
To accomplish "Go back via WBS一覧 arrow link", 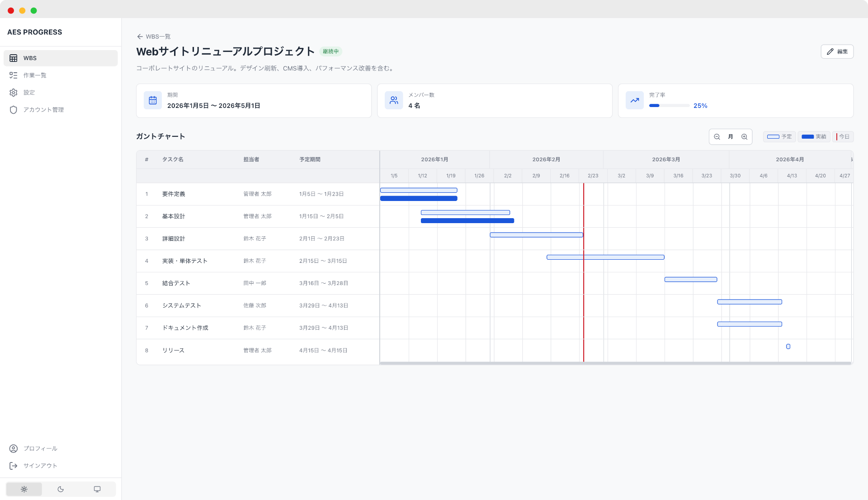I will (154, 37).
